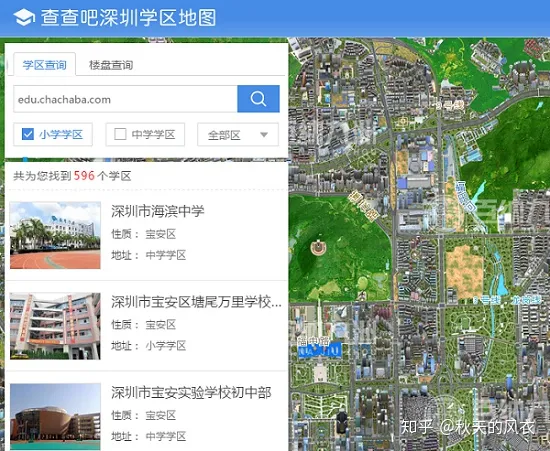This screenshot has height=451, width=550.
Task: Click the graduation cap logo icon
Action: click(24, 18)
